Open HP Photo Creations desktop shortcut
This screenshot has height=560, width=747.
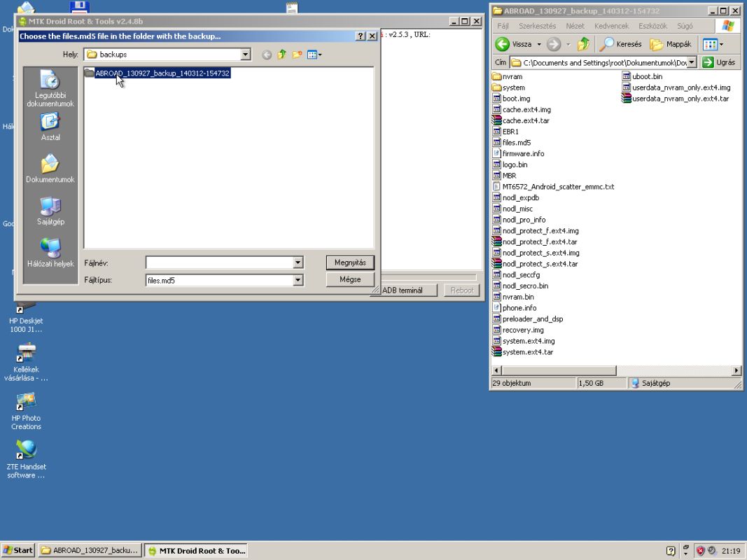coord(26,411)
